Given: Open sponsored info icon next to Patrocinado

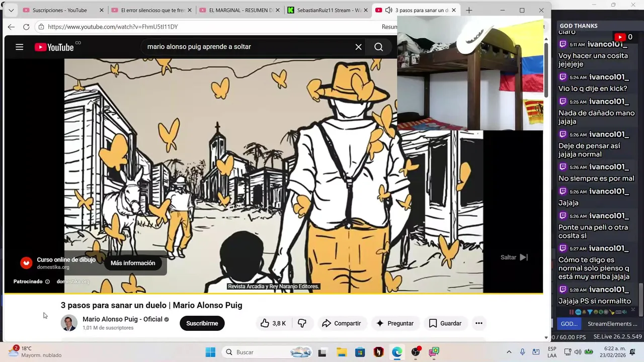Looking at the screenshot, I should [x=47, y=282].
